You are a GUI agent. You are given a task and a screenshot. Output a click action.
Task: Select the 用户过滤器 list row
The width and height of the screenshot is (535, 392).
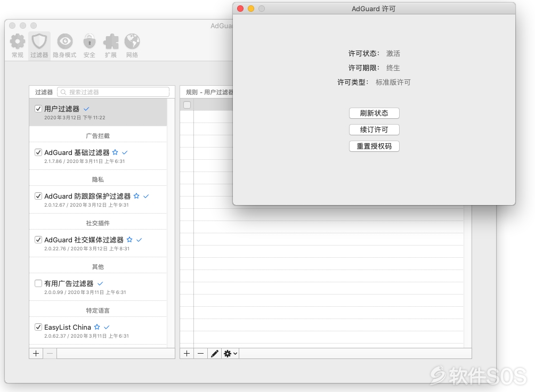click(x=98, y=112)
